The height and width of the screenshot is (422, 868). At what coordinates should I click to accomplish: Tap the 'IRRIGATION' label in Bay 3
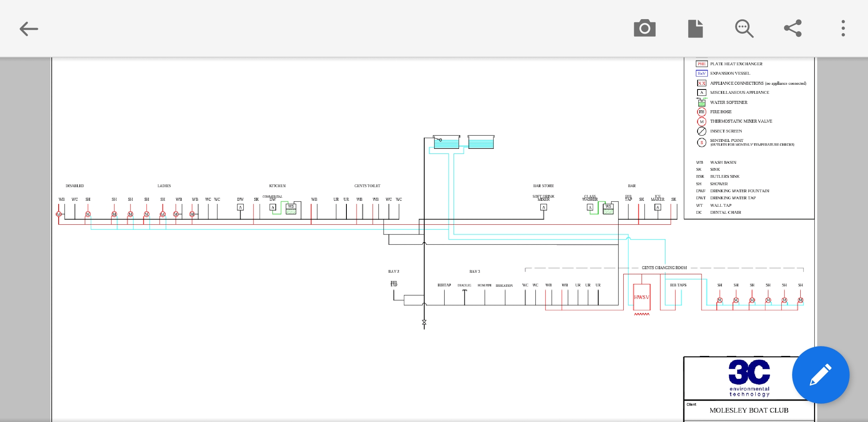(x=504, y=286)
